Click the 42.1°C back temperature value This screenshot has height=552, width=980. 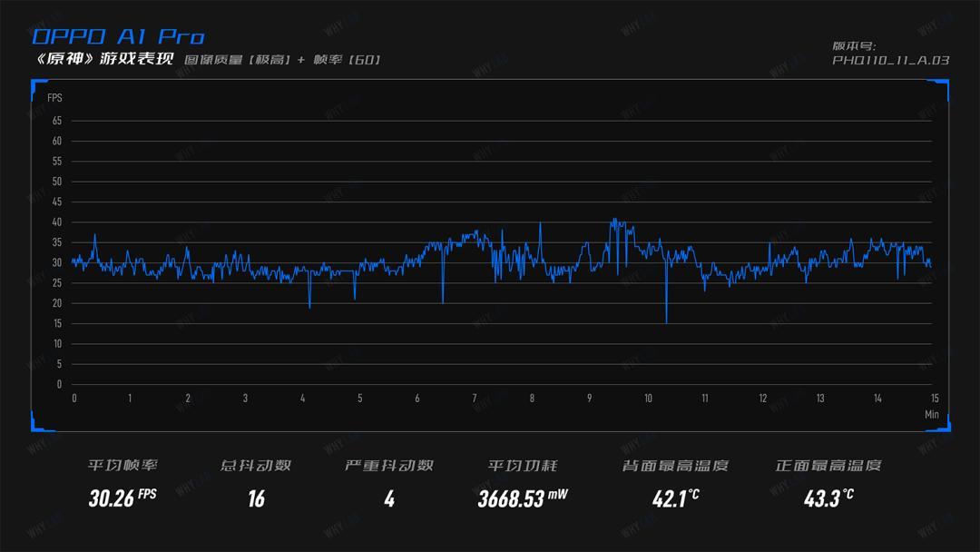tap(675, 498)
